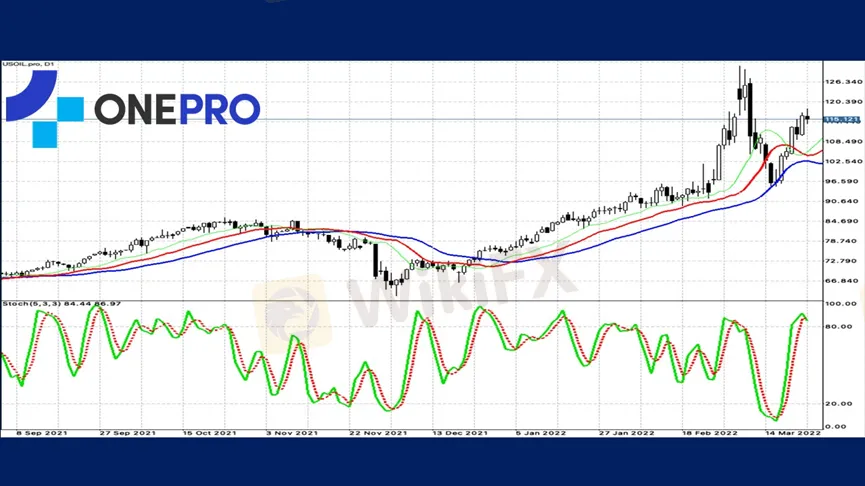This screenshot has height=486, width=865.
Task: Click the 120.390 price axis label
Action: pos(843,102)
